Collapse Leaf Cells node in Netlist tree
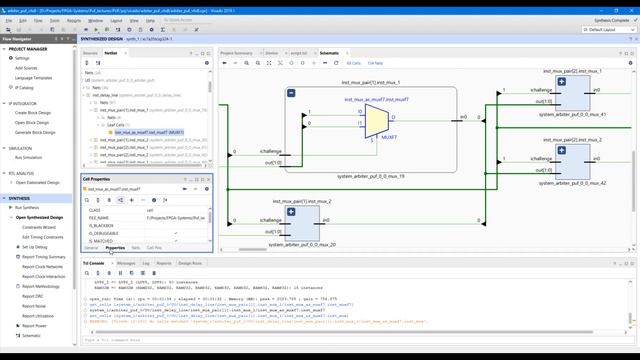Viewport: 640px width, 360px height. click(98, 125)
